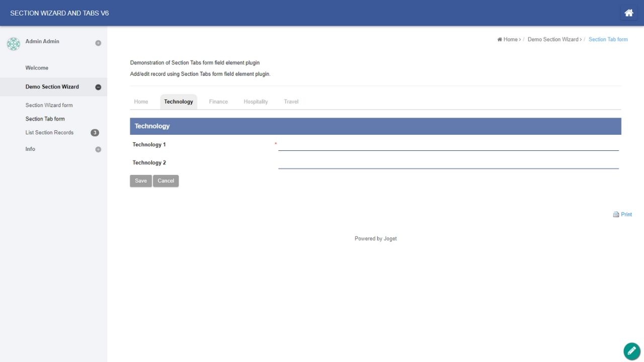This screenshot has width=644, height=362.
Task: Click the Print link with printer icon
Action: click(622, 214)
